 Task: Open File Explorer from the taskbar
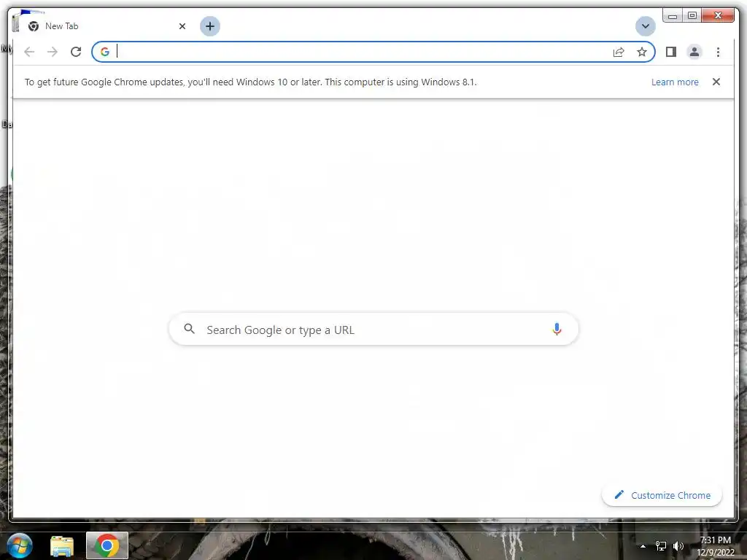[x=62, y=545]
